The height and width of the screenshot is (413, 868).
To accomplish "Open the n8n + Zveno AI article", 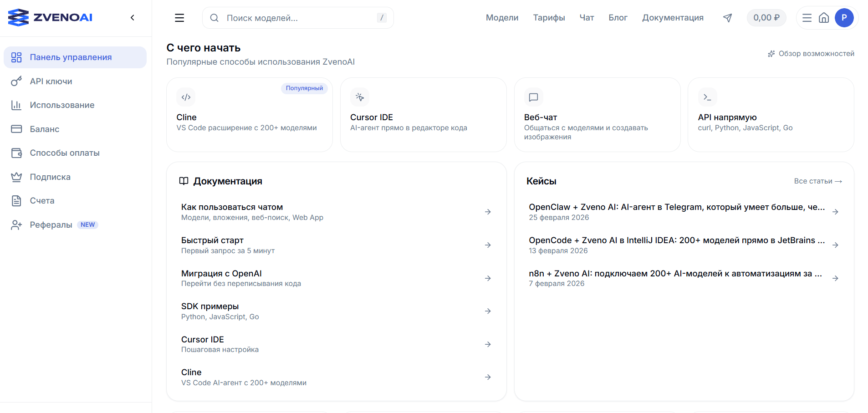I will [684, 278].
